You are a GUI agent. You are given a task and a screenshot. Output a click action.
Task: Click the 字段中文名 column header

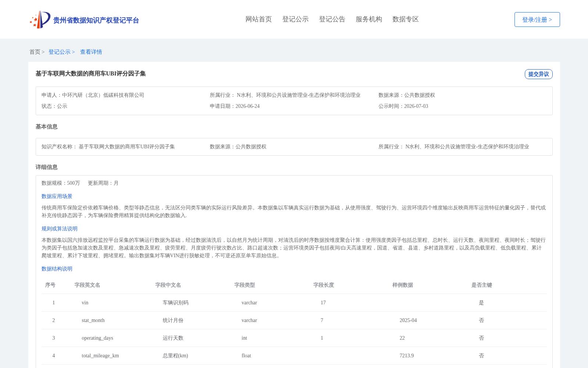tap(168, 285)
